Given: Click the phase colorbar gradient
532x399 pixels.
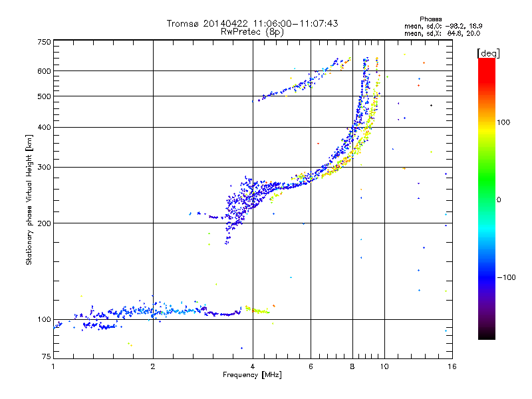Looking at the screenshot, I should (x=487, y=198).
